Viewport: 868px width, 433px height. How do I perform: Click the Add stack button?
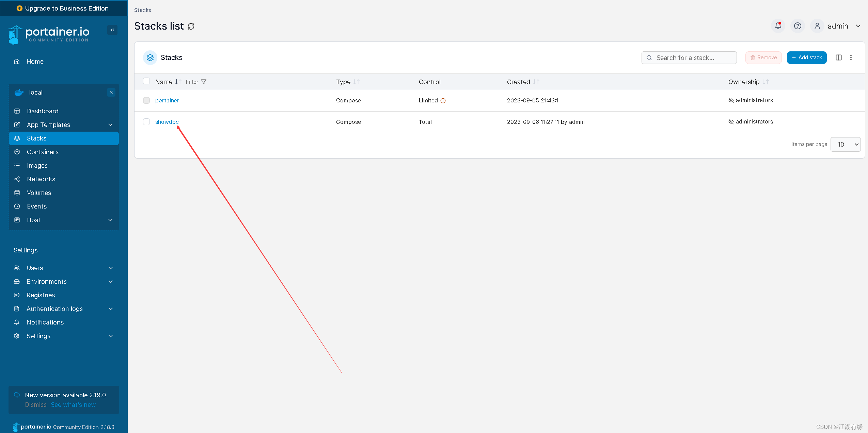[x=807, y=57]
